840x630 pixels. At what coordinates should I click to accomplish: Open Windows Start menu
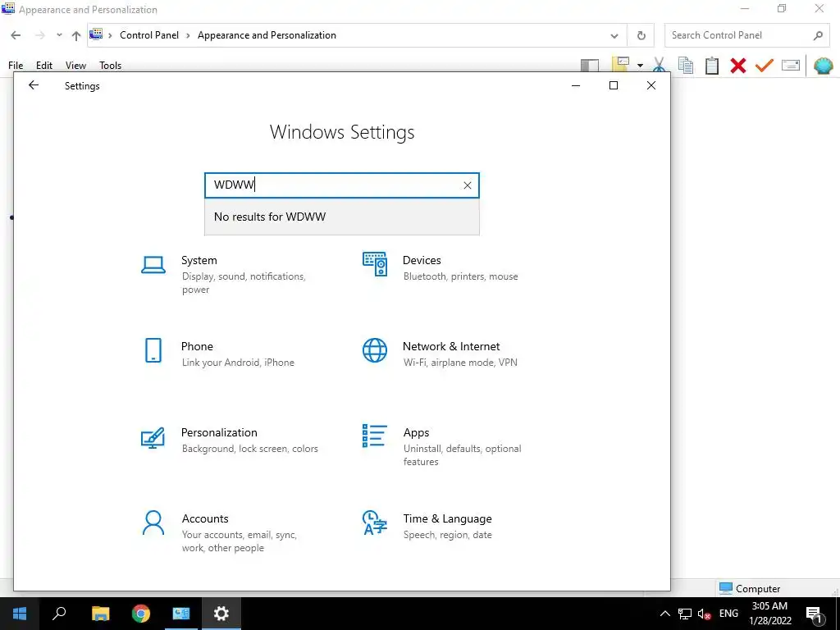pyautogui.click(x=20, y=614)
